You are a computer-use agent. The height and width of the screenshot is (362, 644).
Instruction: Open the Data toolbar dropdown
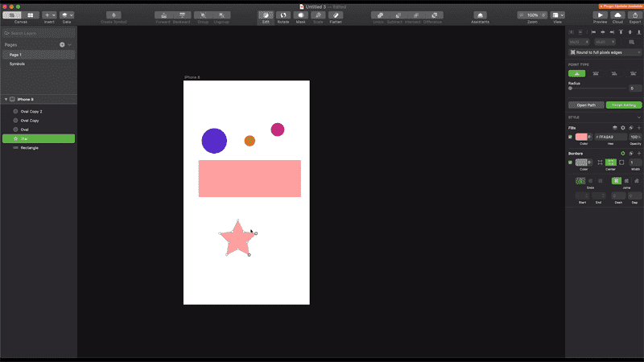[x=67, y=15]
